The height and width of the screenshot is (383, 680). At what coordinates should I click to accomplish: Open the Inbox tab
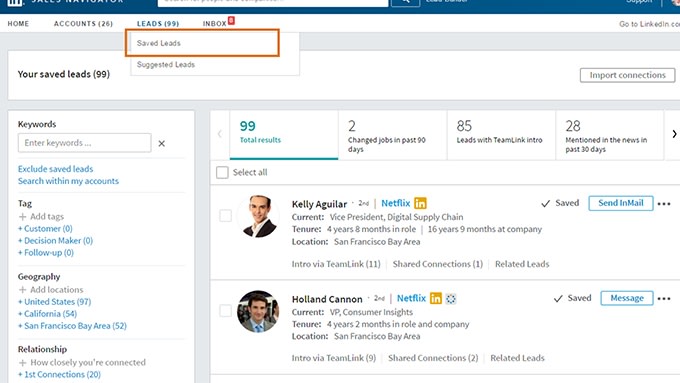tap(215, 23)
